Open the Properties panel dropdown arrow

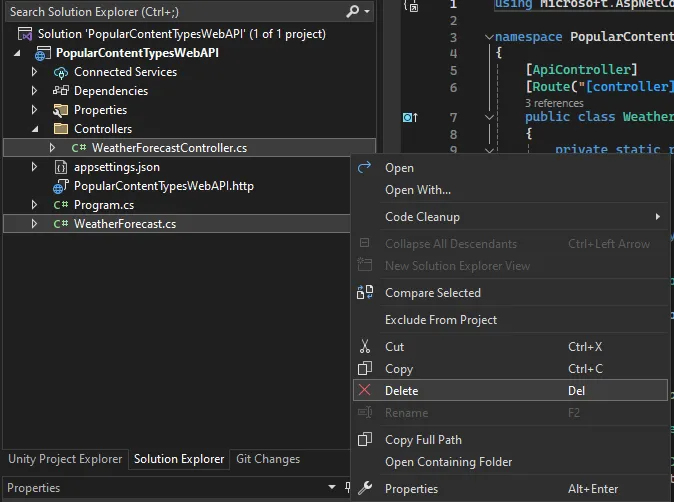tap(332, 488)
